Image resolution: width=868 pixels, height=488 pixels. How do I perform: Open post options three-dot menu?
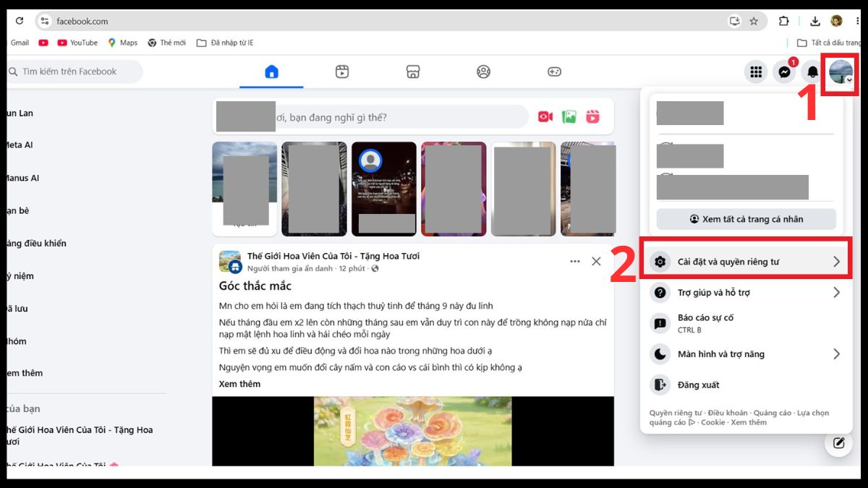(x=575, y=262)
